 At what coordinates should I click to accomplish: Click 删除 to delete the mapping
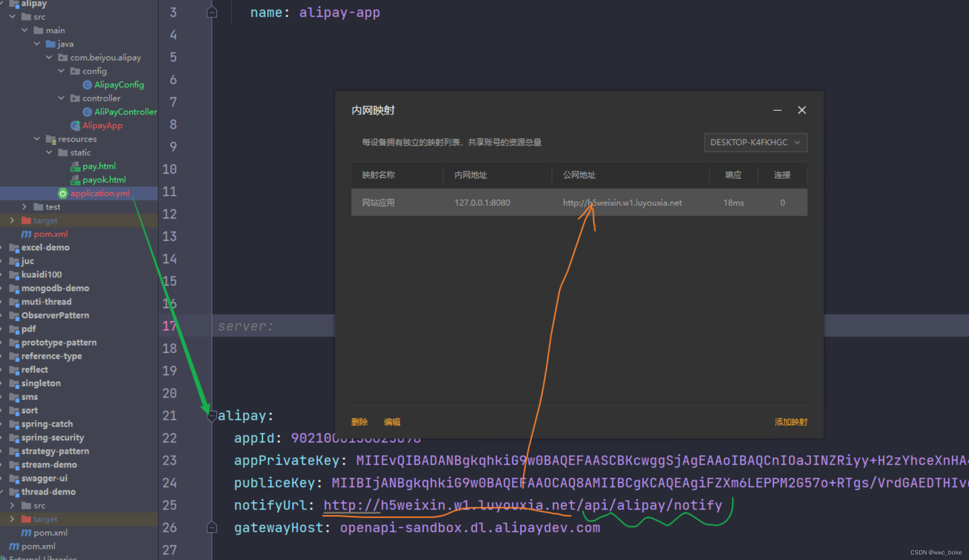(x=359, y=422)
